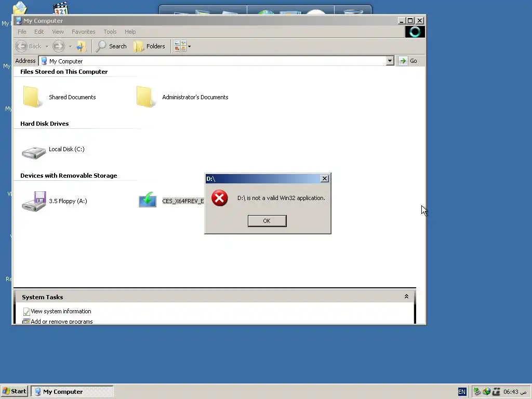Screen dimensions: 532x399
Task: Collapse the System Tasks panel
Action: [x=406, y=297]
